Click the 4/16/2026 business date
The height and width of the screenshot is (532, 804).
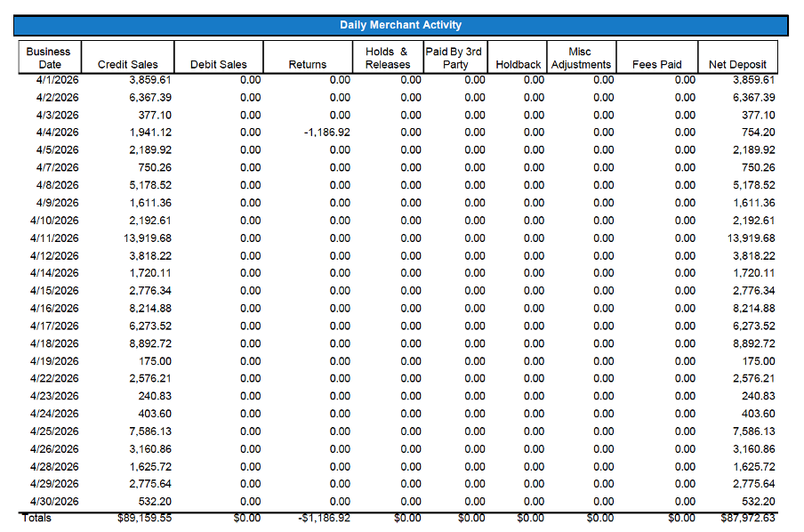pos(54,309)
